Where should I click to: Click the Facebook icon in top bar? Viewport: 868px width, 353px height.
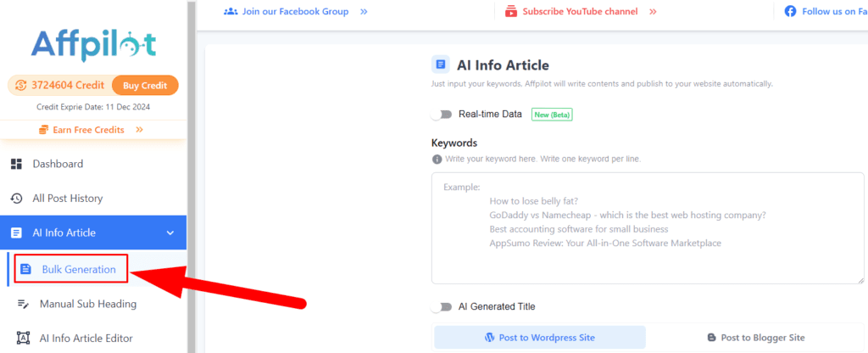tap(790, 12)
